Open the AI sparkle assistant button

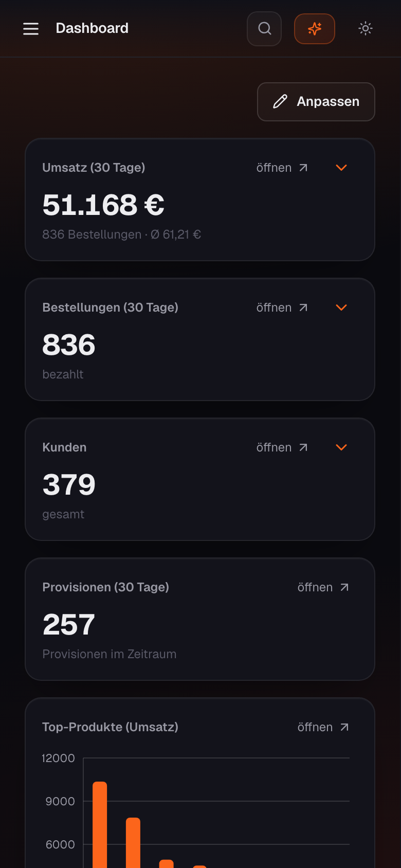pos(315,29)
